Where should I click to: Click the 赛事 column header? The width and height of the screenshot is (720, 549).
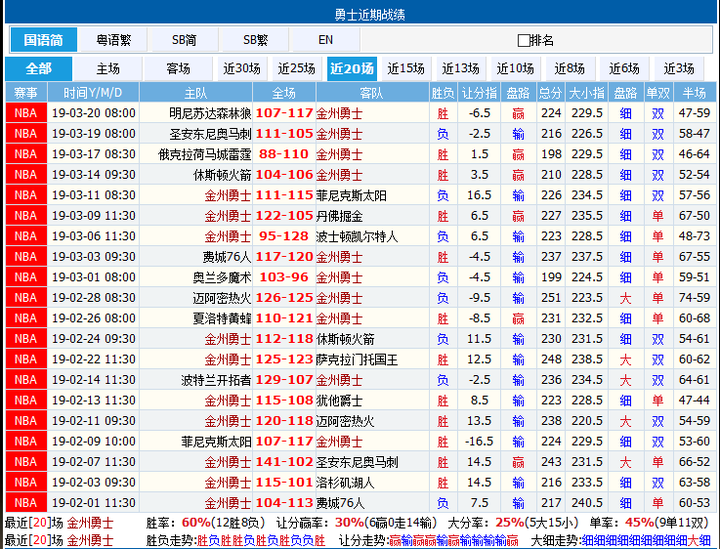26,93
